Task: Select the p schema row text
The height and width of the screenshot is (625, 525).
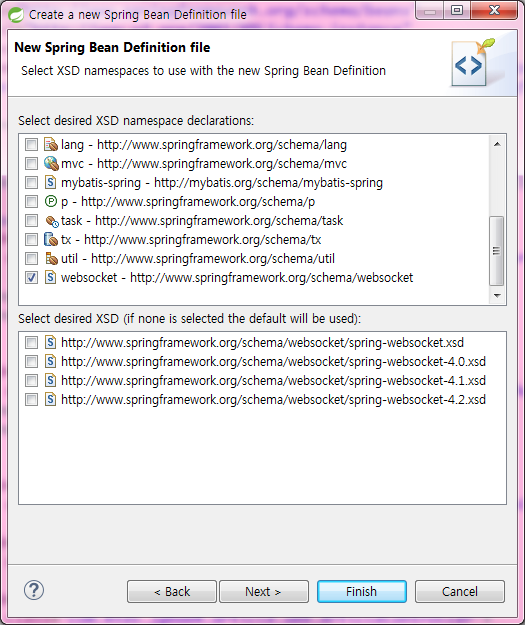Action: click(x=188, y=202)
